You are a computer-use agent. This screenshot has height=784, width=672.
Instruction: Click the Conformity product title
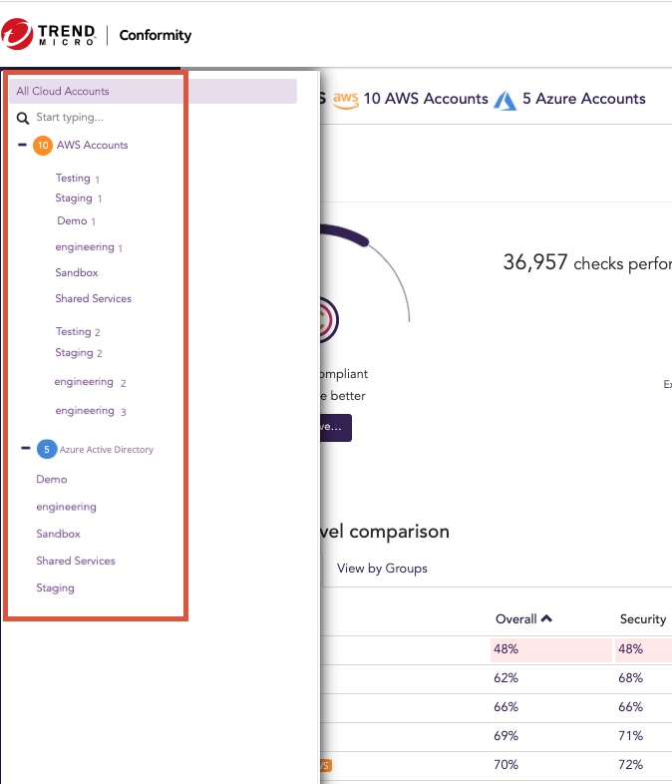click(x=156, y=35)
